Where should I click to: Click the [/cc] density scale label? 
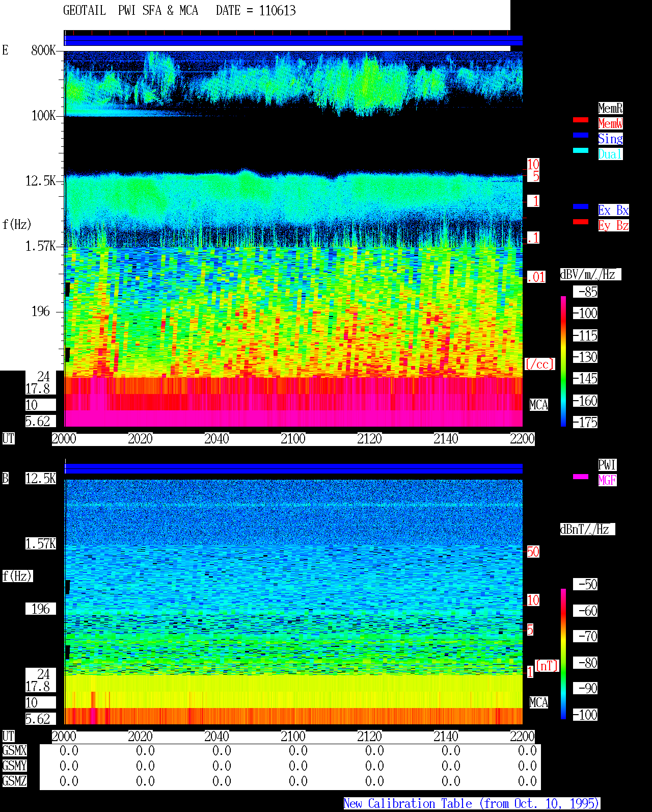[539, 364]
